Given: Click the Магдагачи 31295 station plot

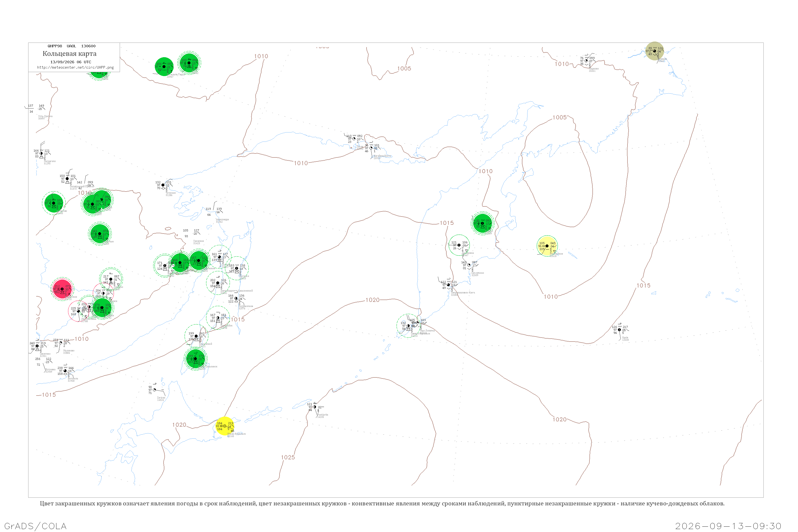Looking at the screenshot, I should pyautogui.click(x=41, y=153).
